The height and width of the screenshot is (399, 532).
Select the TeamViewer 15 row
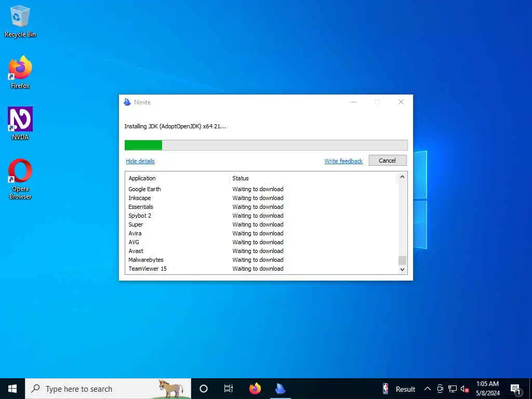(261, 269)
